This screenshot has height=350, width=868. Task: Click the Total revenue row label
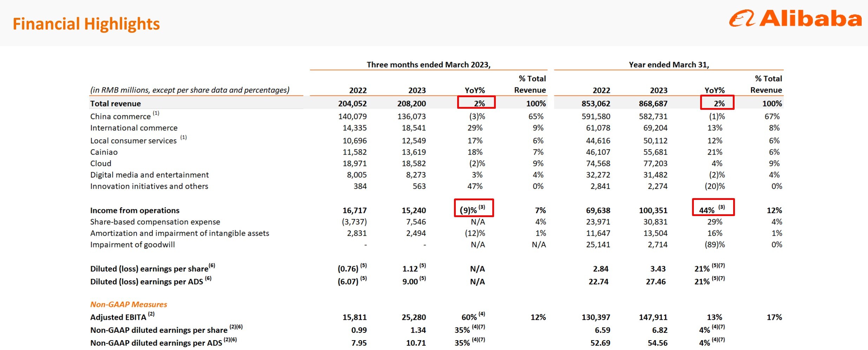(116, 103)
